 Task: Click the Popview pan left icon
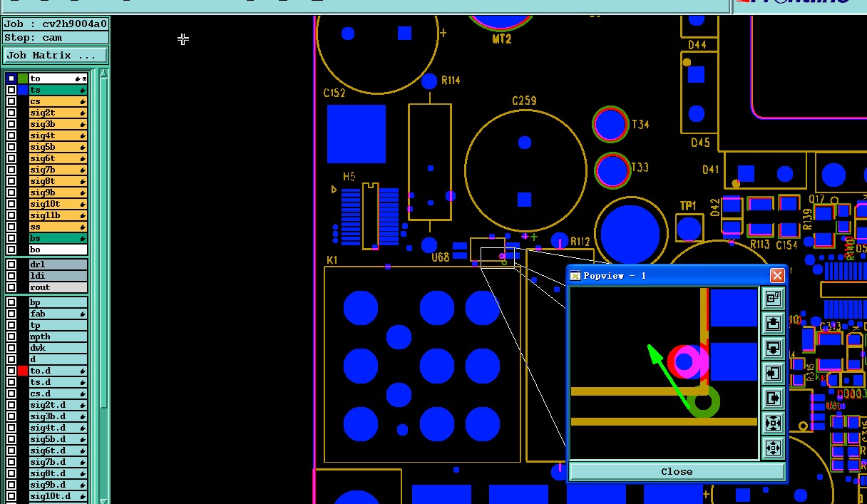pyautogui.click(x=773, y=373)
